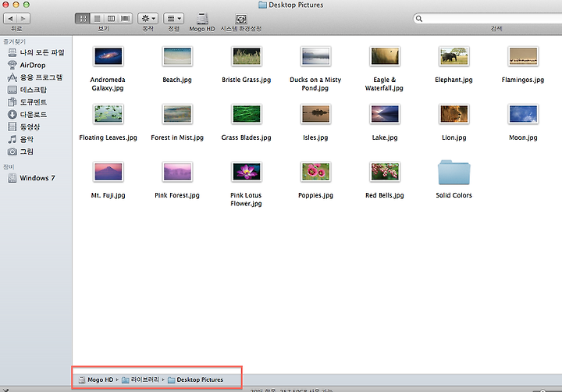Select Red Bells.jpg thumbnail

pos(385,172)
